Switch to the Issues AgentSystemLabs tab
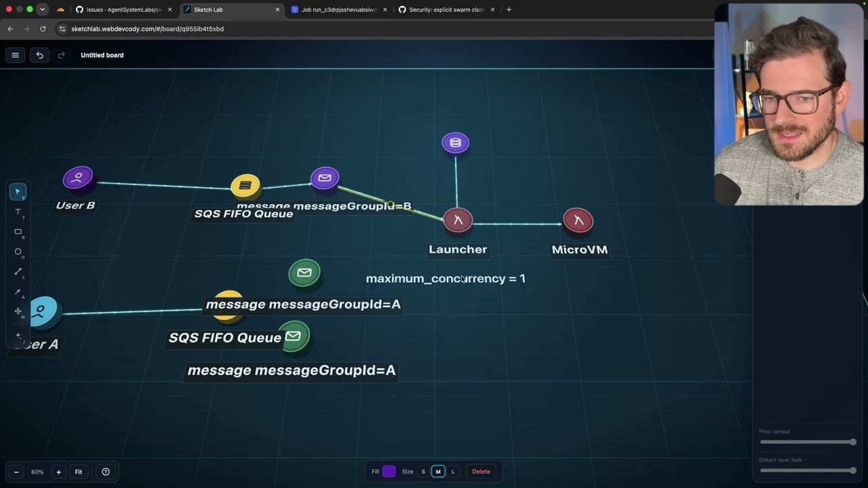868x488 pixels. click(123, 9)
